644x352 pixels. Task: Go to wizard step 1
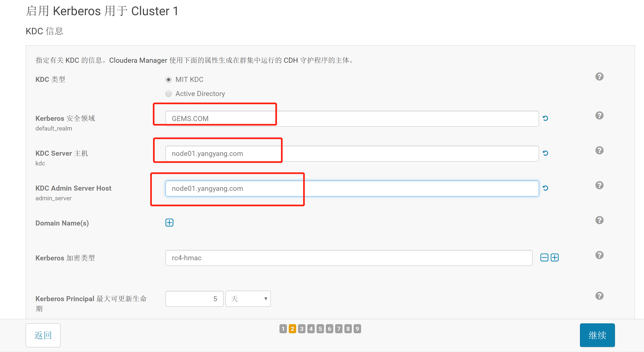pos(283,329)
